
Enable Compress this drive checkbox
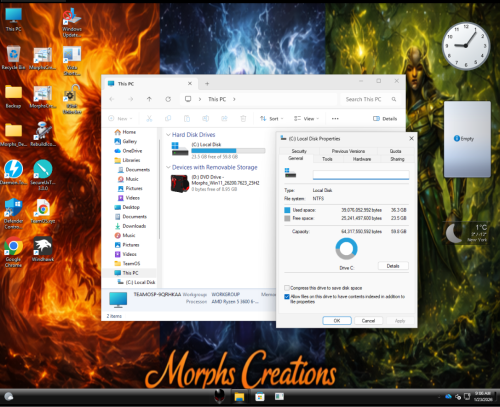pos(287,288)
